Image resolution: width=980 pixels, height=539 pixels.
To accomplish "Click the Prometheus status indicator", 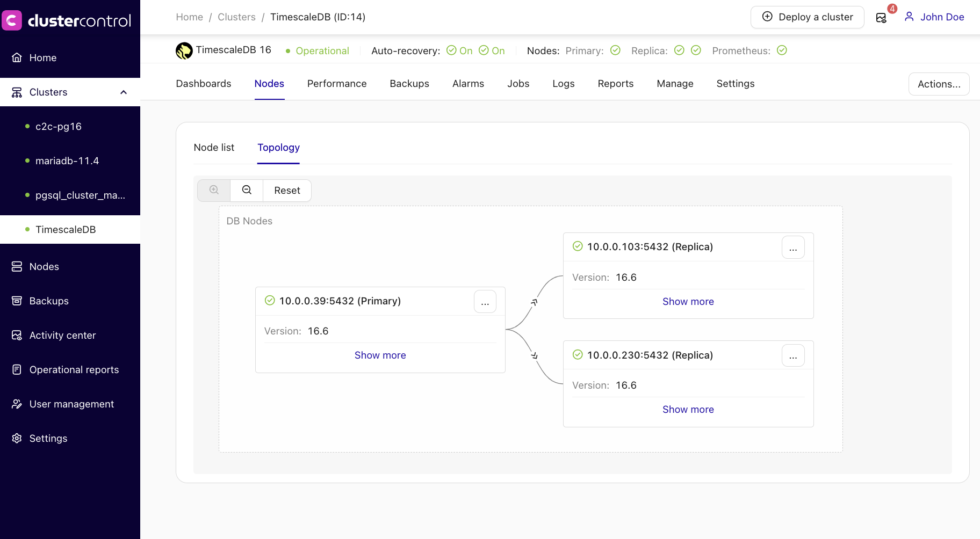I will click(782, 50).
